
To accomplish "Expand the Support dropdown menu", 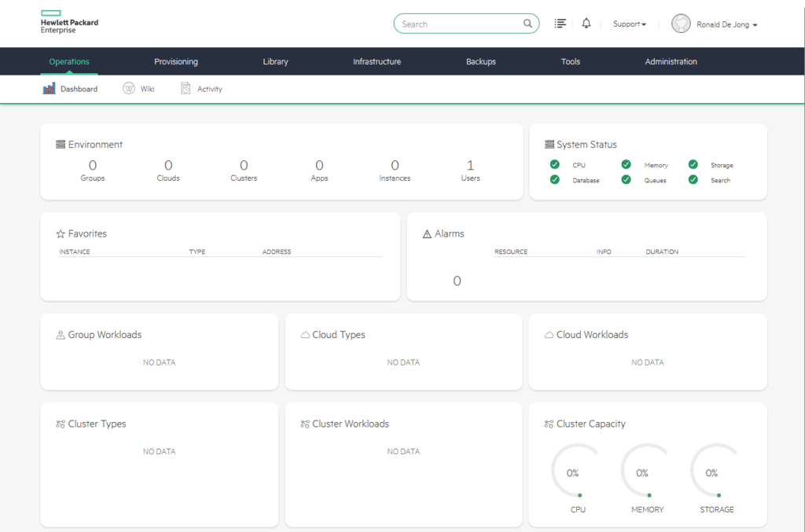I will 629,24.
